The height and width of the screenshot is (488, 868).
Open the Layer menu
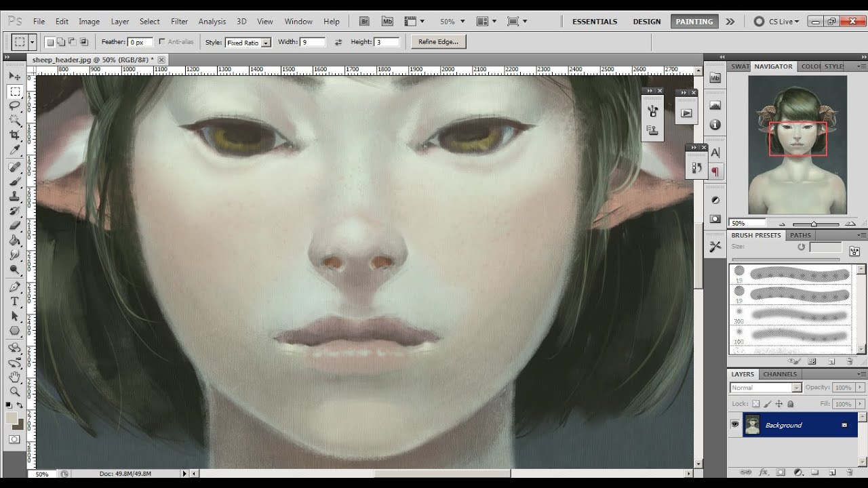click(x=120, y=22)
